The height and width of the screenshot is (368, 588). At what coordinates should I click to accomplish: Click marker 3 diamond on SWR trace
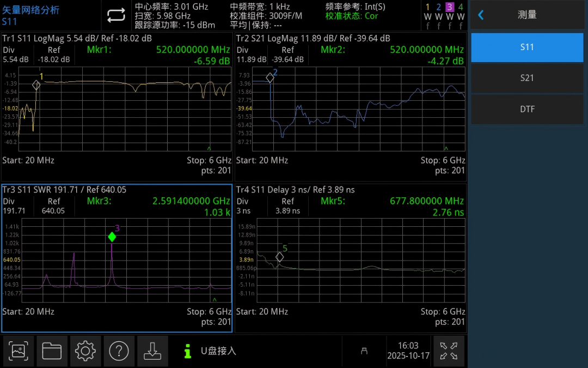pyautogui.click(x=112, y=237)
